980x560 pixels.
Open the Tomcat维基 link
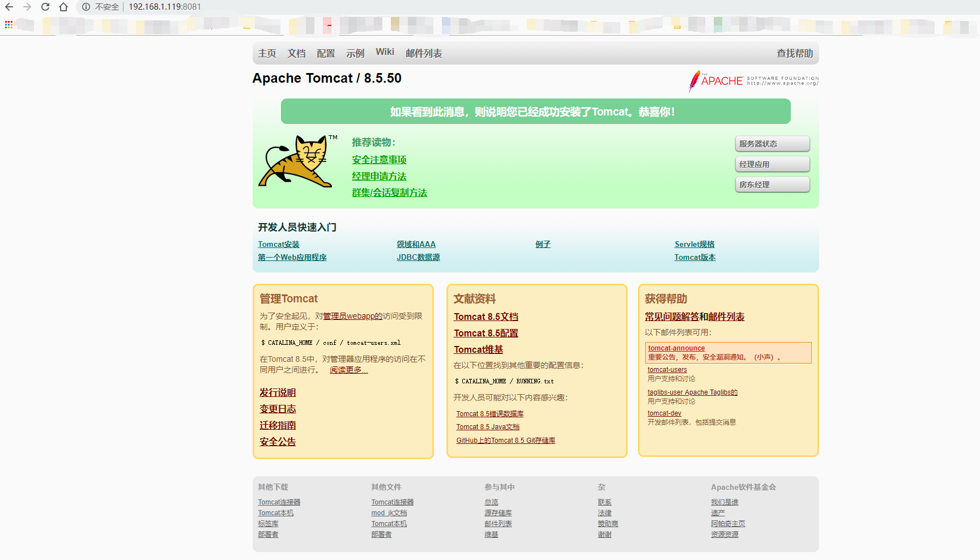(x=478, y=349)
